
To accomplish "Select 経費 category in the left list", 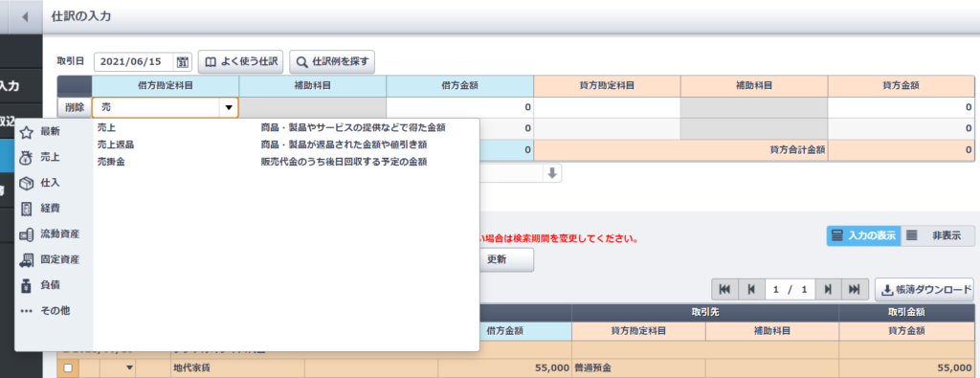I will (50, 209).
